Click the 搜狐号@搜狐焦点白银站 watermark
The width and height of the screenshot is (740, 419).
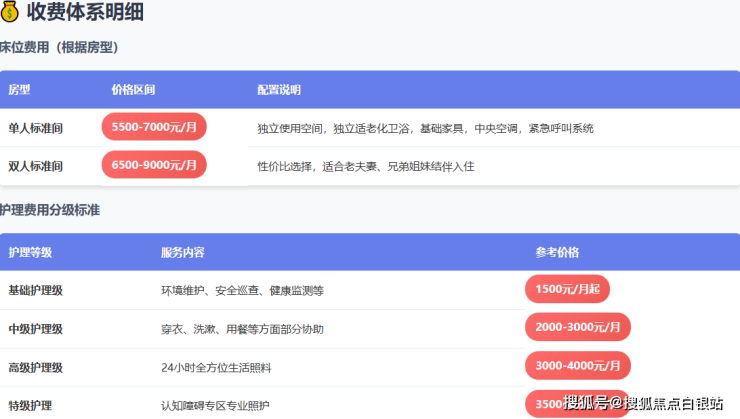tap(643, 403)
